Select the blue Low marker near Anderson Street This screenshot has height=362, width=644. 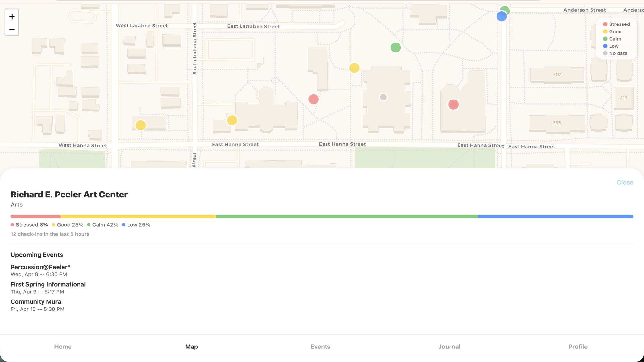pyautogui.click(x=501, y=16)
